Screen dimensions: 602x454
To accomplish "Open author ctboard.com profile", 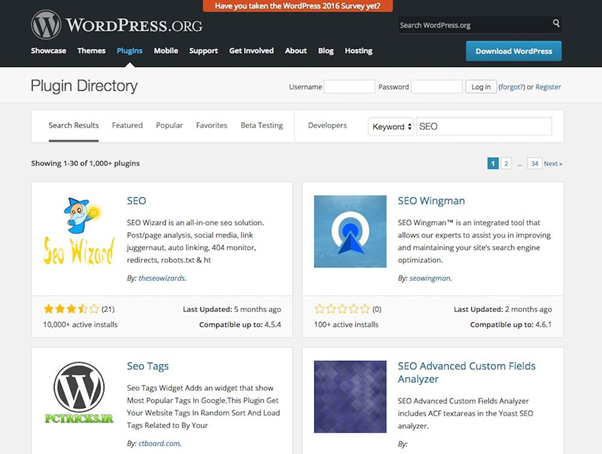I will tap(159, 443).
